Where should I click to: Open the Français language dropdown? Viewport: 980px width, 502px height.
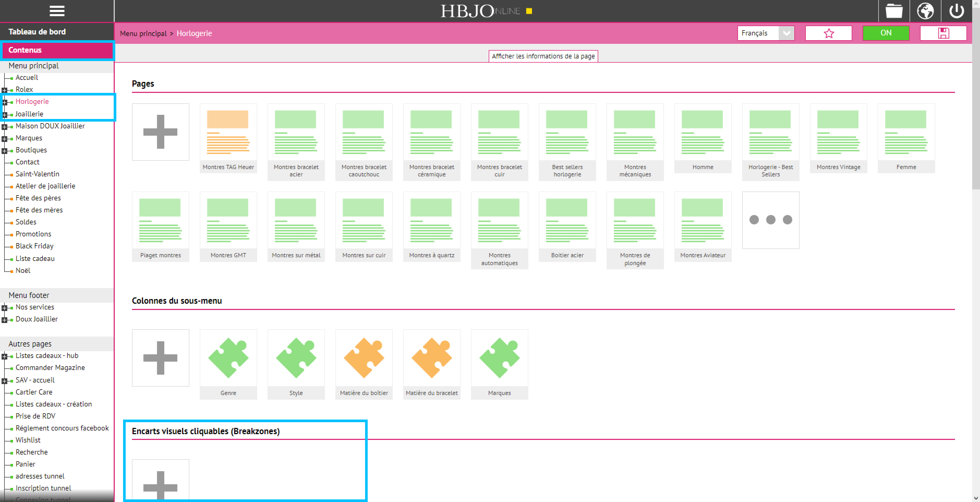pyautogui.click(x=765, y=33)
